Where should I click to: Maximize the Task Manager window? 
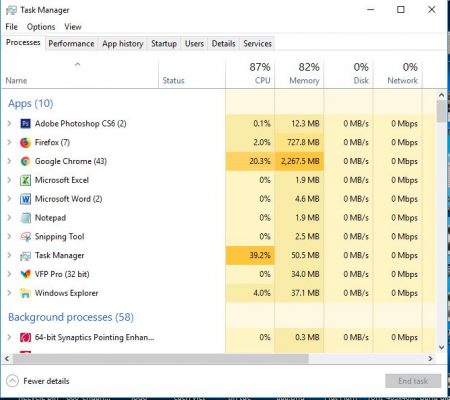(x=401, y=10)
